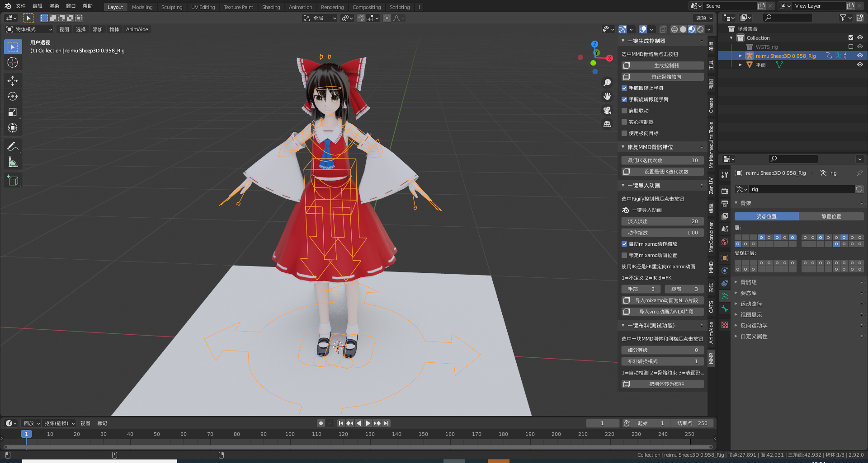This screenshot has width=868, height=463.
Task: Click the outliner filter funnel icon
Action: coord(843,18)
